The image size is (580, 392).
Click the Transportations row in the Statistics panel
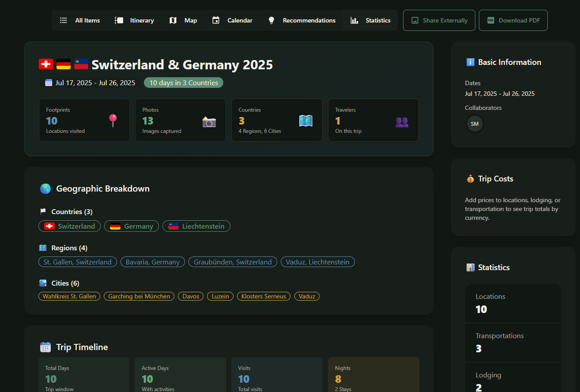tap(513, 343)
